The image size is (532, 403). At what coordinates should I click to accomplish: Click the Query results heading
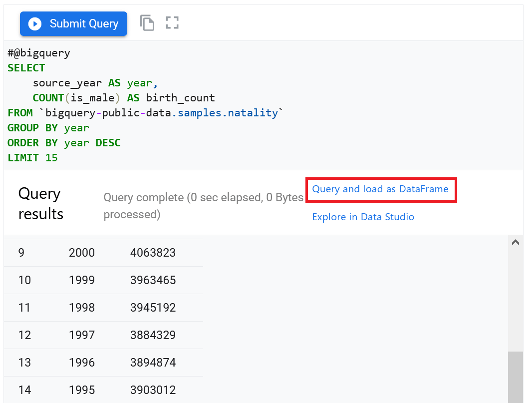[41, 204]
